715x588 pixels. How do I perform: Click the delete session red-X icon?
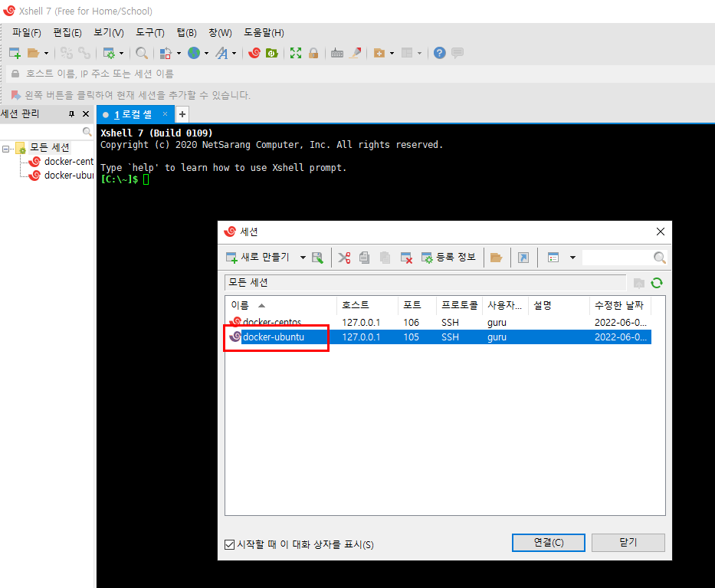(406, 258)
